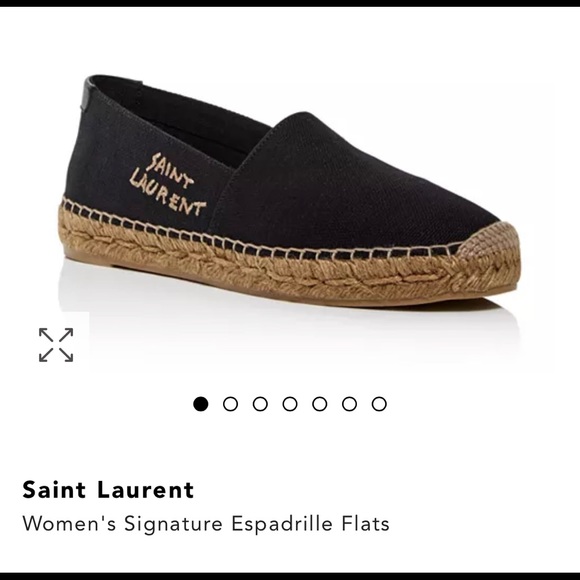580x580 pixels.
Task: View the sixth image using its dot
Action: pyautogui.click(x=350, y=404)
